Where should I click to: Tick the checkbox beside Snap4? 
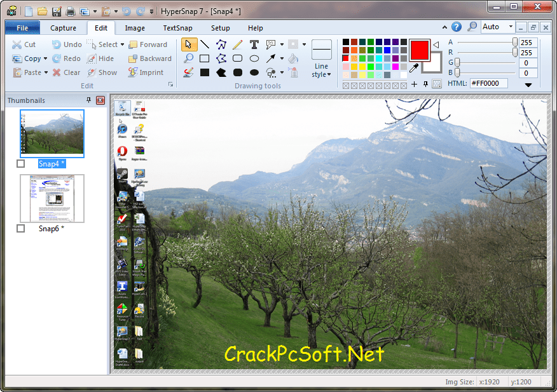[20, 164]
